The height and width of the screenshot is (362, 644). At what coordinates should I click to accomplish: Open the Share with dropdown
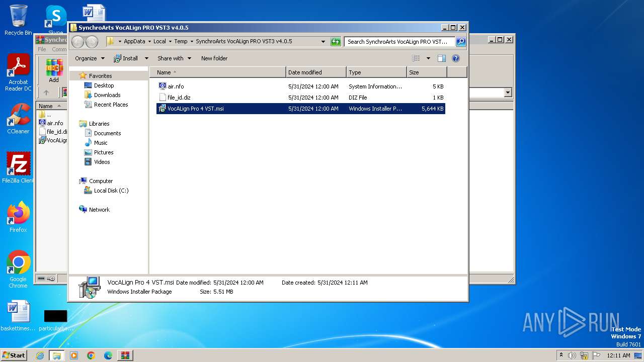click(x=174, y=58)
